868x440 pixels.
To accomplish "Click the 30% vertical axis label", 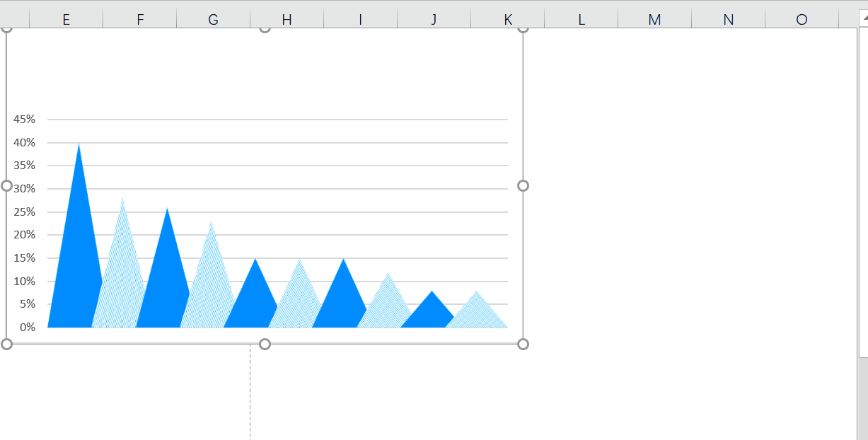I will coord(24,188).
